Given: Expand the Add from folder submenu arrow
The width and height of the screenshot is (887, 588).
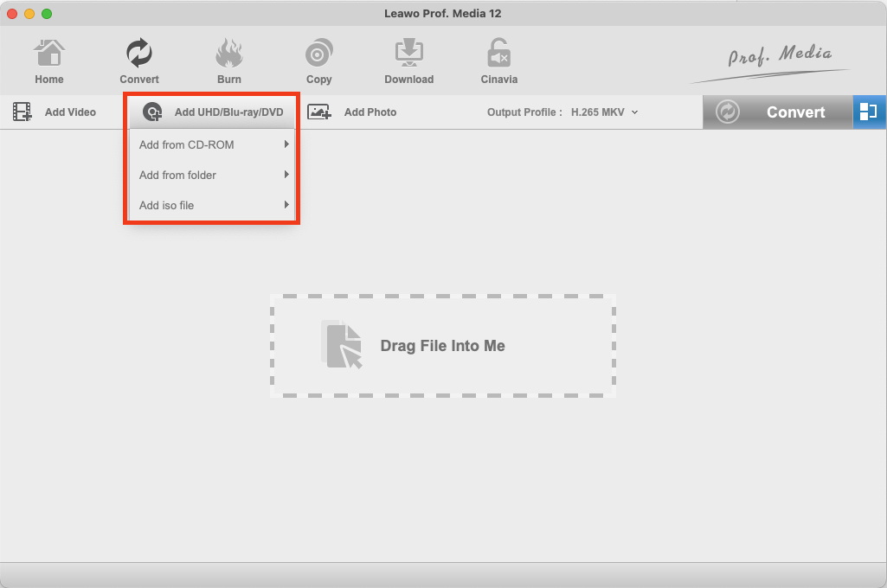Looking at the screenshot, I should [286, 175].
